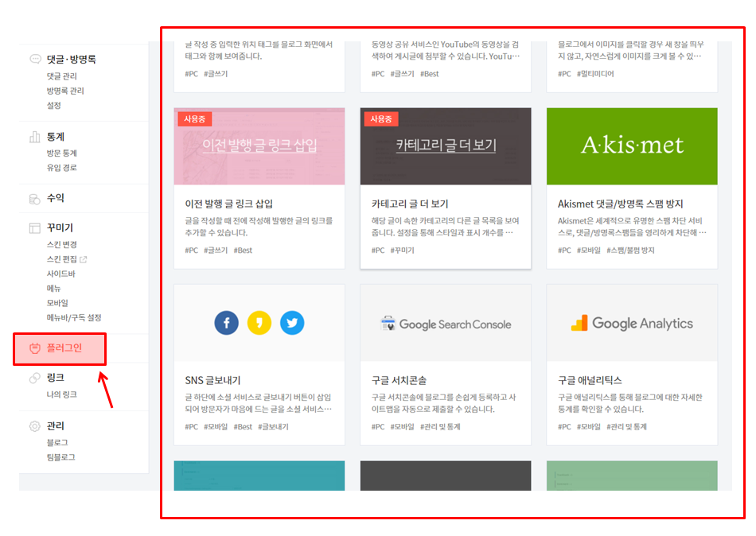Screen dimensions: 756x536
Task: Click the Google Search Console logo
Action: pyautogui.click(x=446, y=324)
